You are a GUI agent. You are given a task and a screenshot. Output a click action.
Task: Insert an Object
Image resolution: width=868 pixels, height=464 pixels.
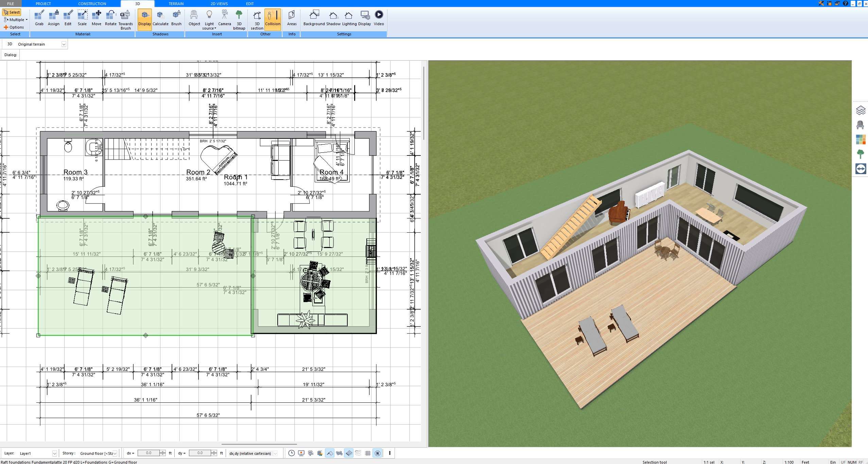(194, 18)
